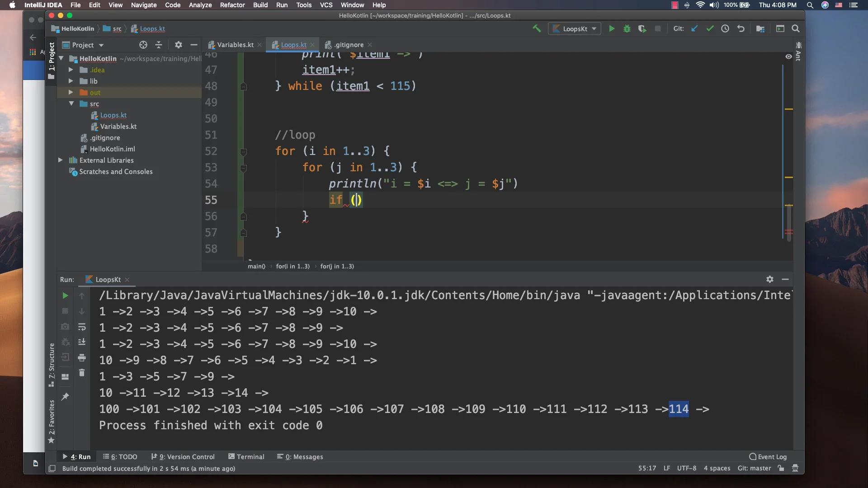
Task: Commit changes via the green checkmark icon
Action: tap(710, 28)
